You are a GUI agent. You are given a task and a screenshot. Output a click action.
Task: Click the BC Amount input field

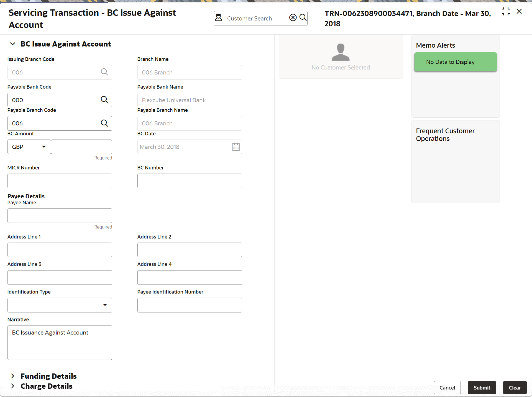pyautogui.click(x=81, y=147)
